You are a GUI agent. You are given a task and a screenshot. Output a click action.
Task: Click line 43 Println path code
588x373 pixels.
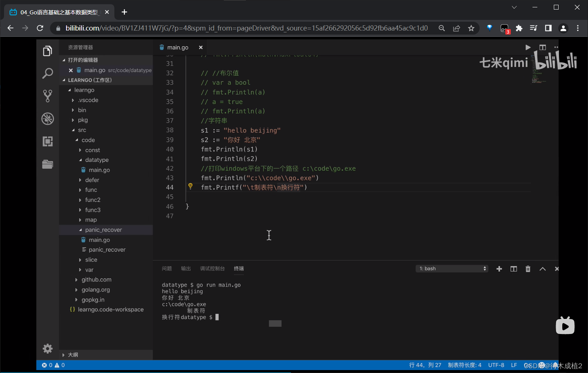coord(260,178)
